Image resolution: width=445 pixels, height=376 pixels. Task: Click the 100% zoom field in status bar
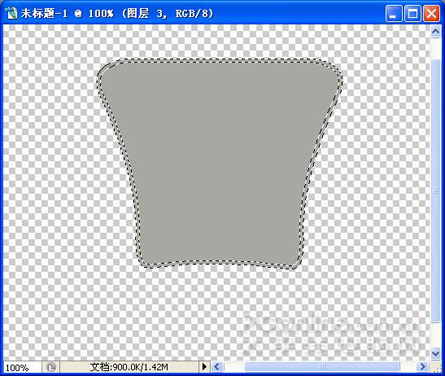tap(22, 367)
